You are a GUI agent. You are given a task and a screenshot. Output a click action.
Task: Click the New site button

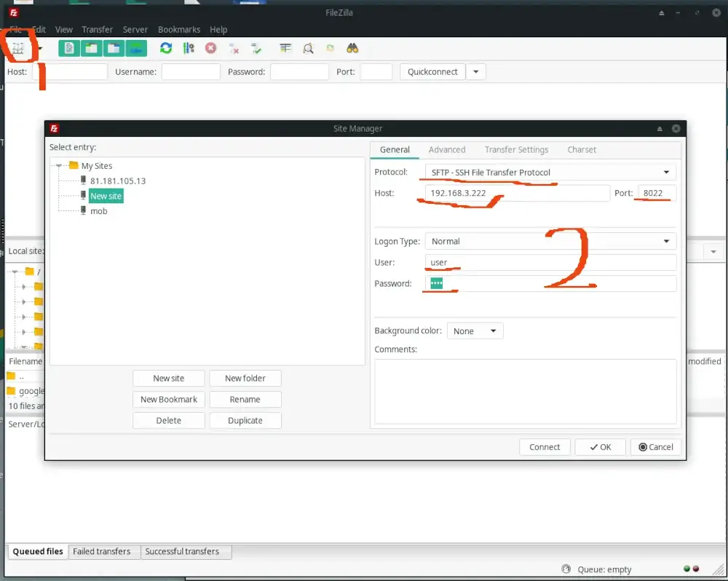[169, 379]
